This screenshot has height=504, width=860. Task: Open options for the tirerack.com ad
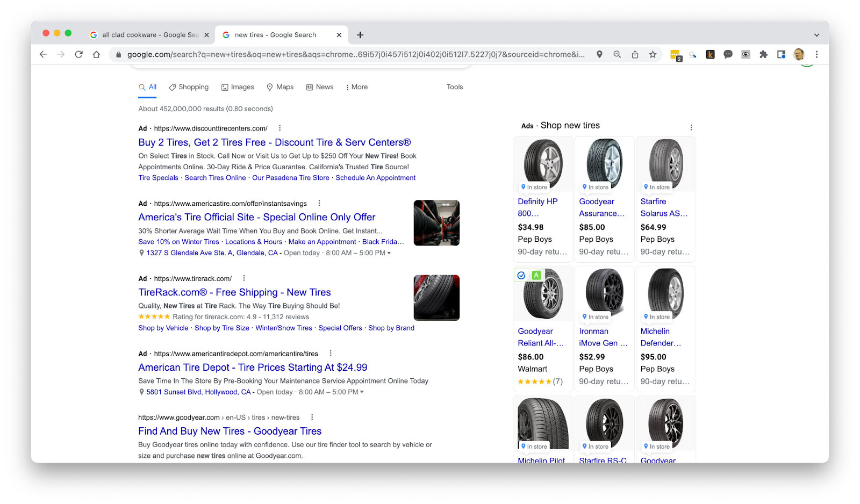tap(244, 278)
